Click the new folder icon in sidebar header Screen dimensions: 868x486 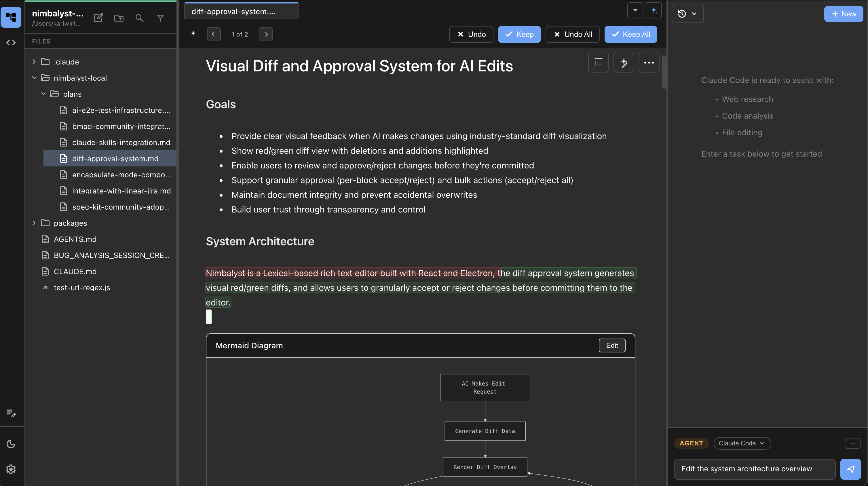click(119, 18)
